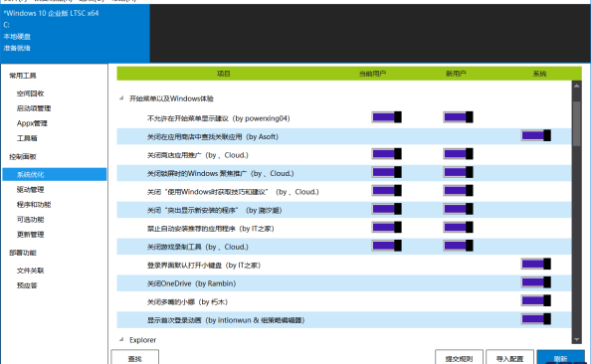Click the 项目 column header
591x364 pixels.
click(x=224, y=74)
